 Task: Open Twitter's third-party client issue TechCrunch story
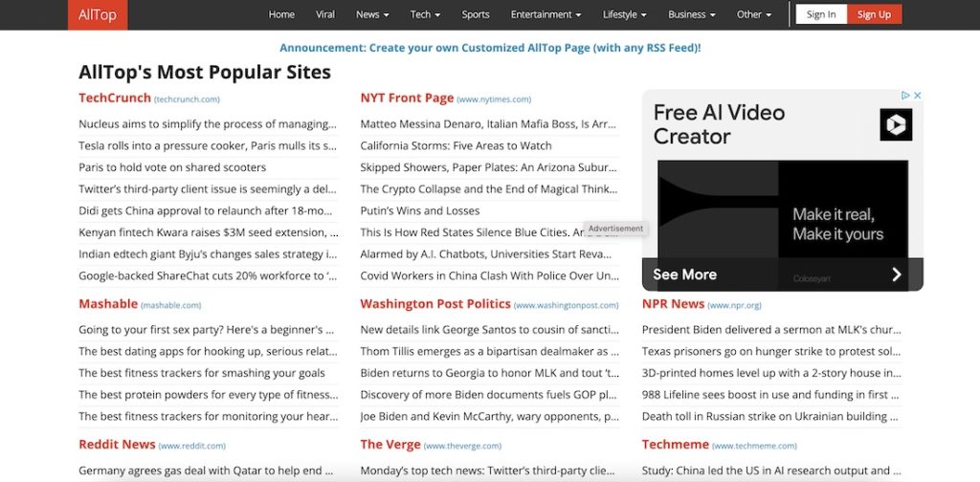(x=208, y=189)
